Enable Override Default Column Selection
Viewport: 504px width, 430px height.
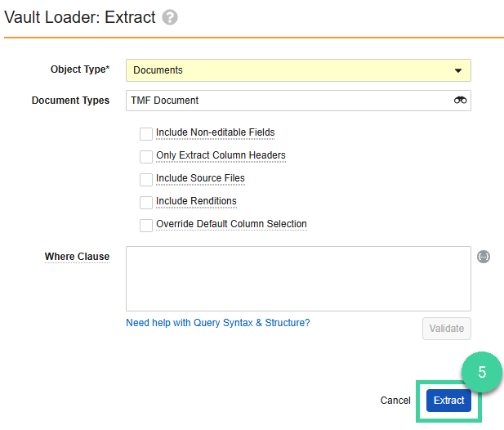point(146,226)
